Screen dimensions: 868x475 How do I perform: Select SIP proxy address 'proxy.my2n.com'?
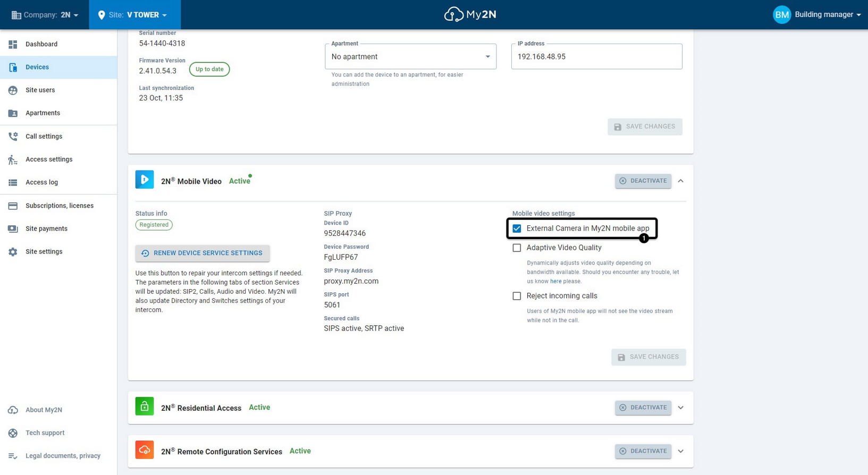pyautogui.click(x=351, y=281)
